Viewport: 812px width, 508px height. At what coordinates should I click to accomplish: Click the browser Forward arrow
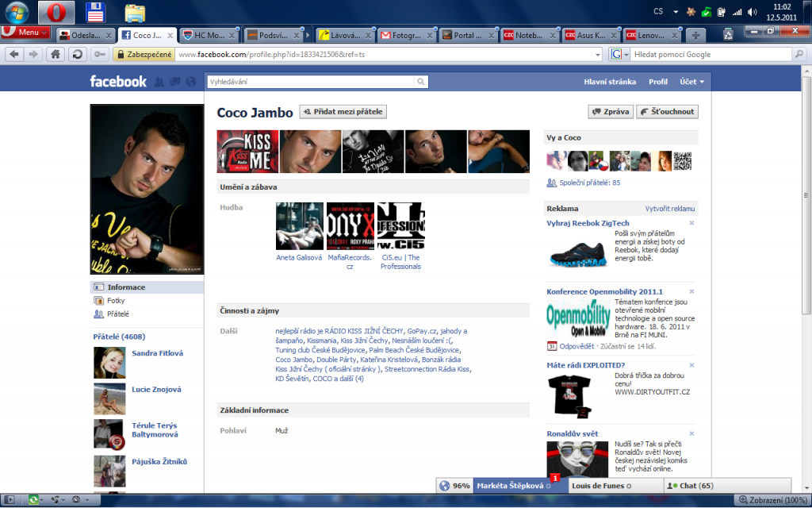click(33, 54)
